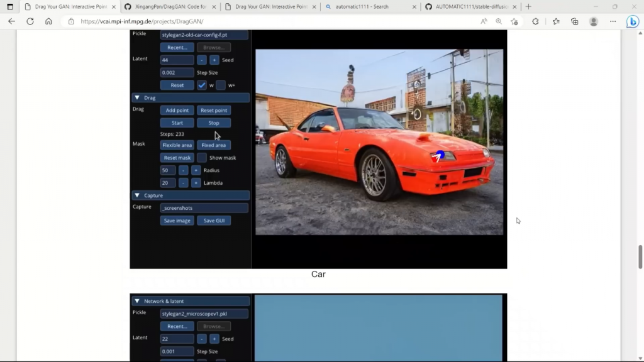Open the browser profile avatar

(594, 21)
